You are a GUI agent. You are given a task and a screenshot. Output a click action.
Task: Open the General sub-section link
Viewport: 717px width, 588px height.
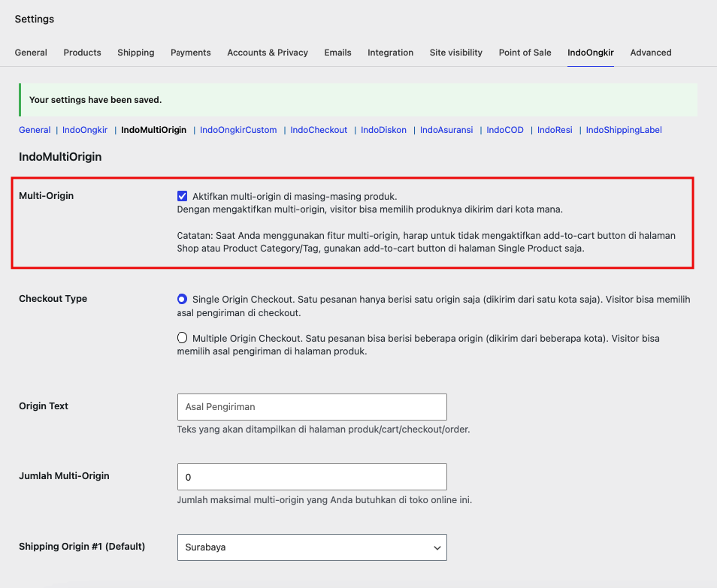tap(35, 130)
